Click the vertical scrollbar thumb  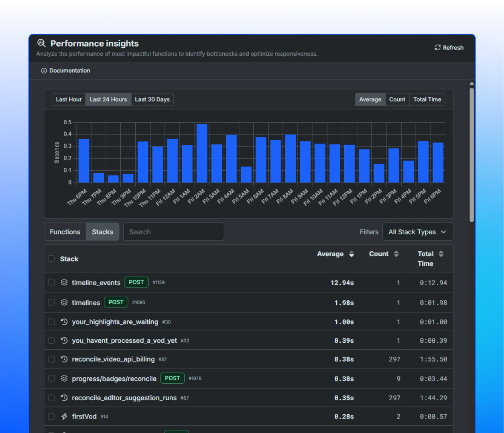pyautogui.click(x=472, y=154)
